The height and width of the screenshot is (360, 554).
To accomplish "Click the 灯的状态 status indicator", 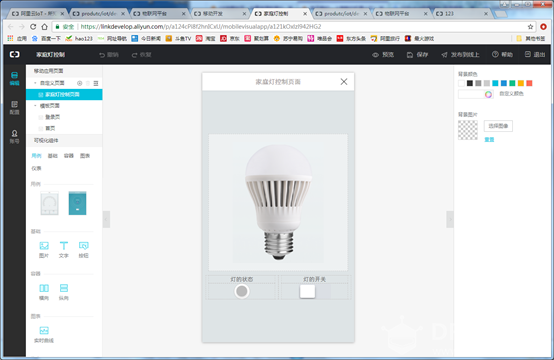I will [x=242, y=291].
